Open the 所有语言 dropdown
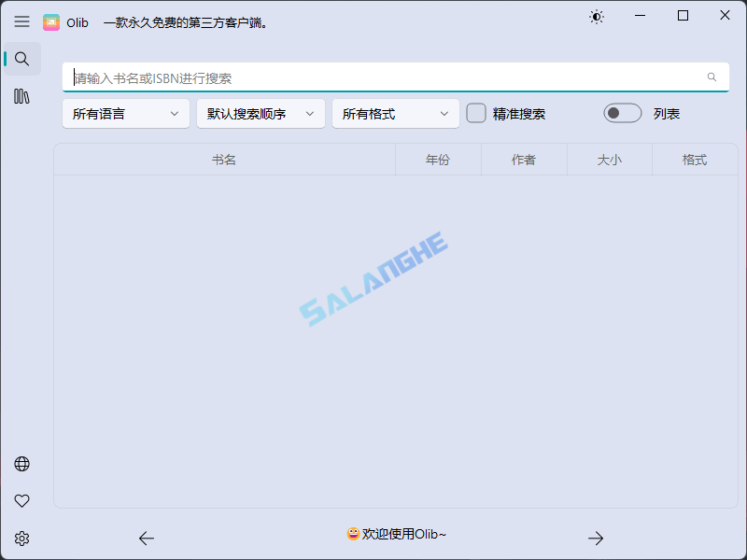 tap(125, 113)
